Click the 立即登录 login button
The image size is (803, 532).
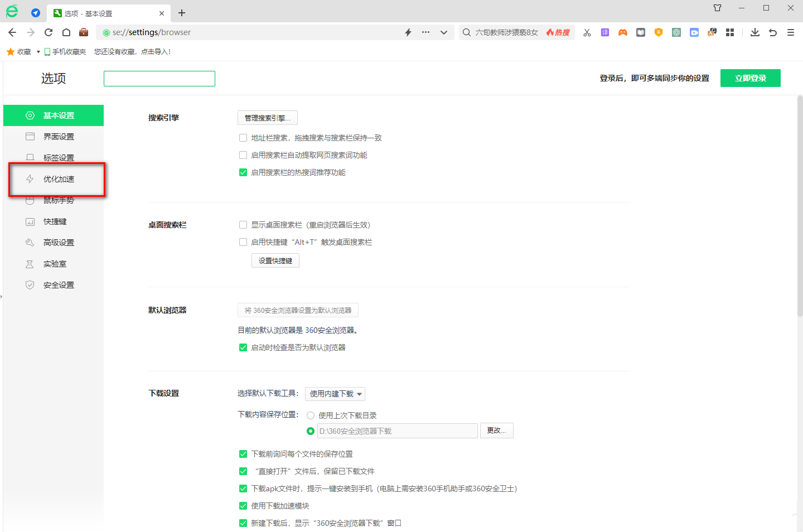(751, 78)
